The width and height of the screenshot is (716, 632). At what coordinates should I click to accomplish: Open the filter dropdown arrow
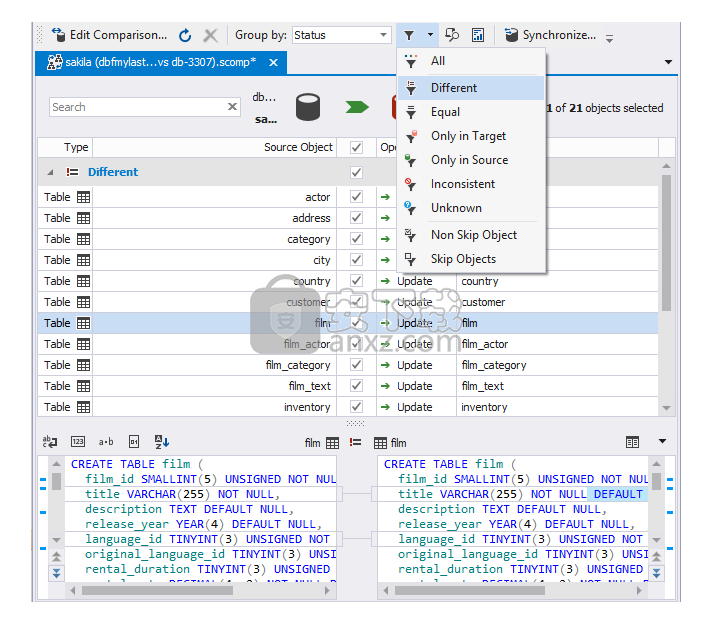pos(430,35)
